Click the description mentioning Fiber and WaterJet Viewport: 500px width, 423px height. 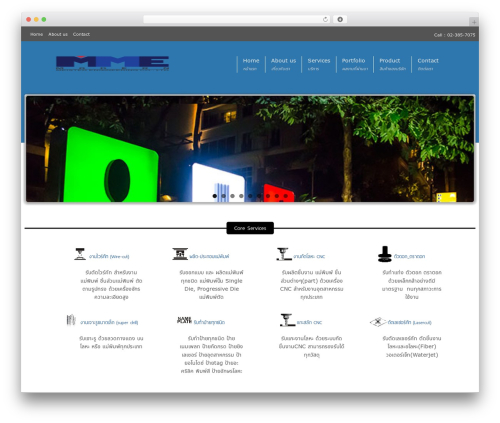click(412, 347)
